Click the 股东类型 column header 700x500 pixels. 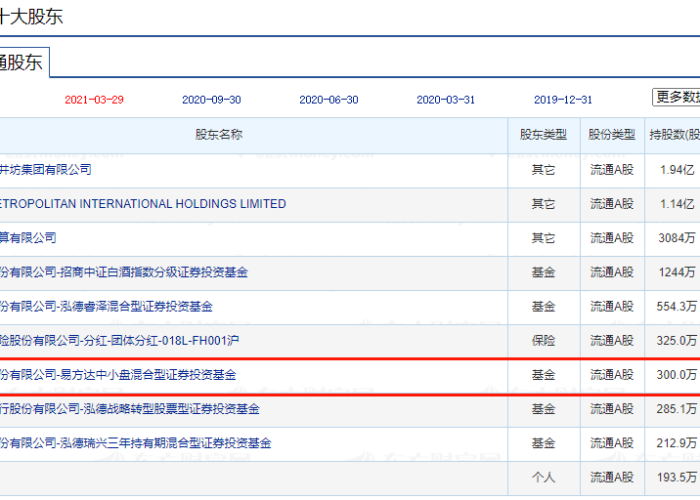point(543,135)
